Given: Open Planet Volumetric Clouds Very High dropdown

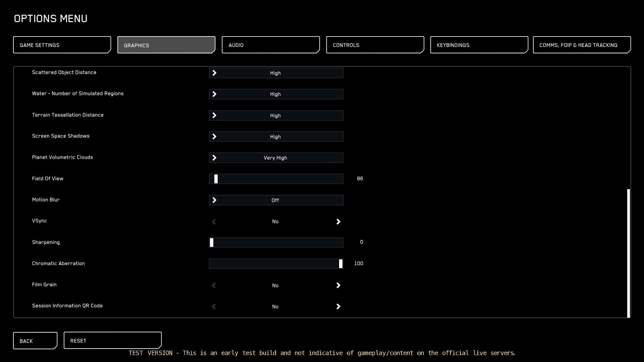Looking at the screenshot, I should click(276, 158).
